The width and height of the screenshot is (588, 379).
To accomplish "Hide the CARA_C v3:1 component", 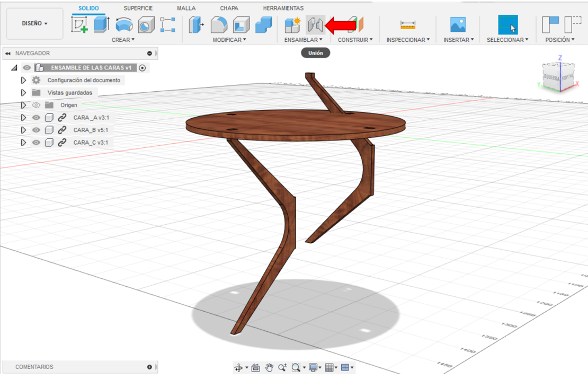I will tap(36, 142).
